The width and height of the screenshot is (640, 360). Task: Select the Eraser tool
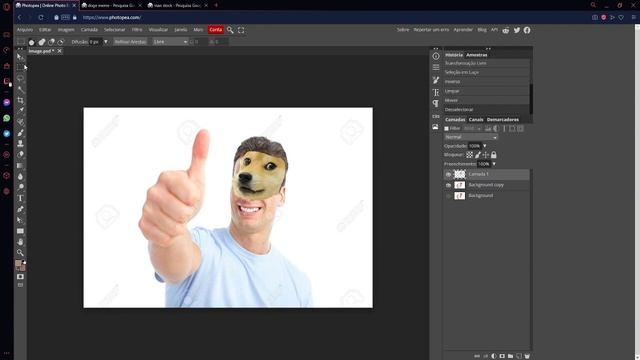[20, 154]
